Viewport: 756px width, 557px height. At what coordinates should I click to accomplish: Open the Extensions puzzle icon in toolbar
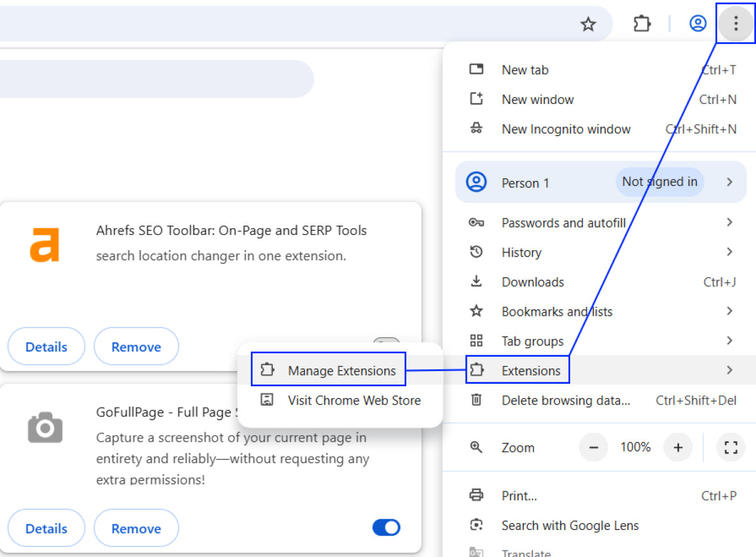click(x=641, y=24)
